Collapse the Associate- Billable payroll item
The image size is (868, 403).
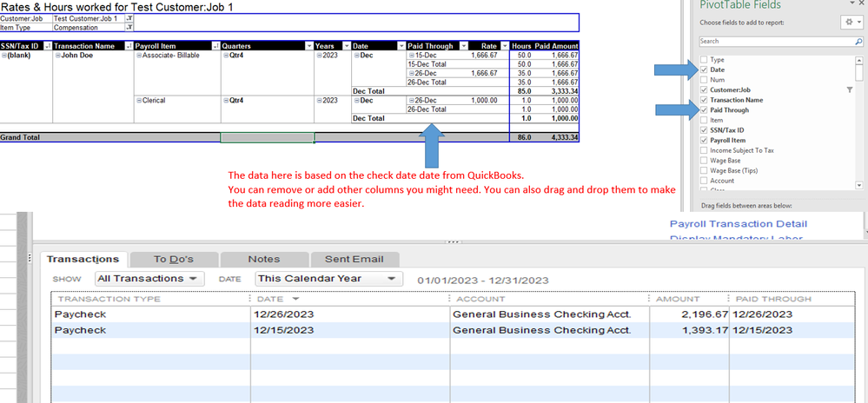140,56
